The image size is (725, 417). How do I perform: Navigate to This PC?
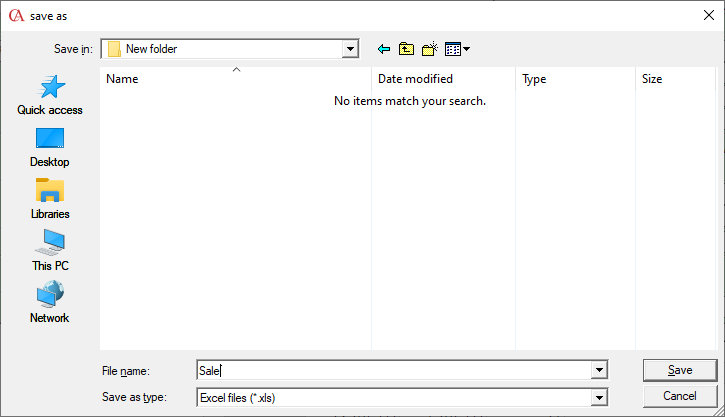click(x=50, y=251)
